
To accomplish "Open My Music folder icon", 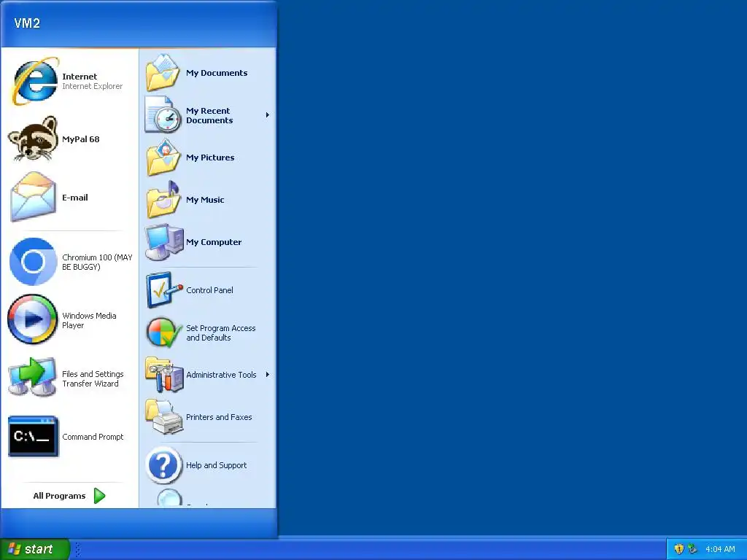I will (163, 200).
